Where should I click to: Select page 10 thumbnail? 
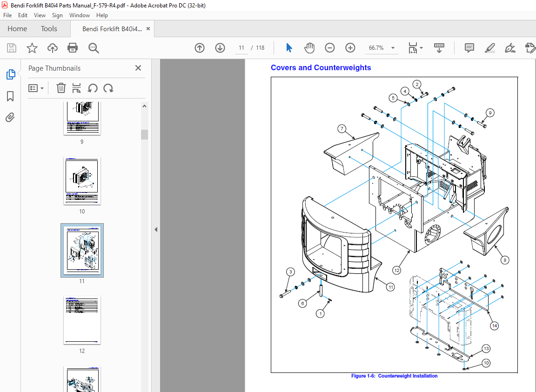tap(82, 181)
